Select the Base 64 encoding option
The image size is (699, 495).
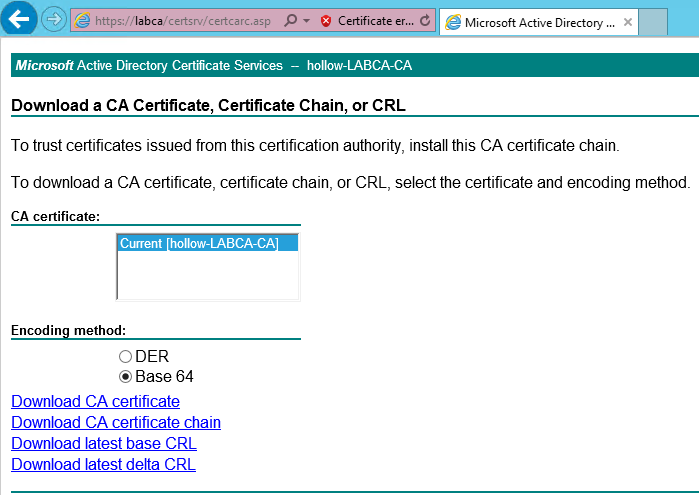pyautogui.click(x=126, y=377)
